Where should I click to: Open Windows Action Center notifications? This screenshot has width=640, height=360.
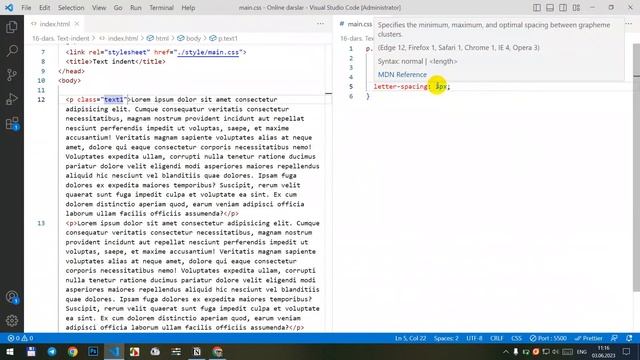(627, 352)
